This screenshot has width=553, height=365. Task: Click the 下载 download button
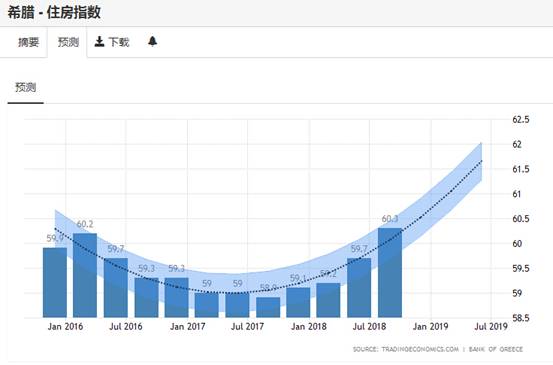tap(112, 42)
